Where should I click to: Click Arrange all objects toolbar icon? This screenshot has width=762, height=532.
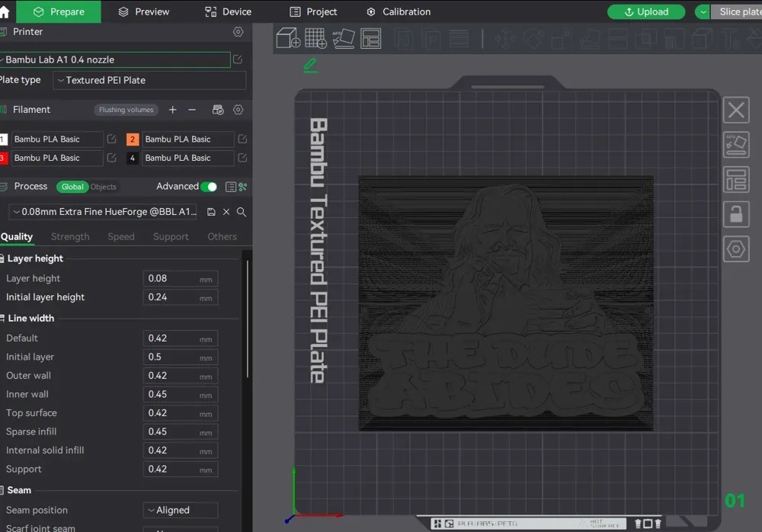[x=371, y=38]
